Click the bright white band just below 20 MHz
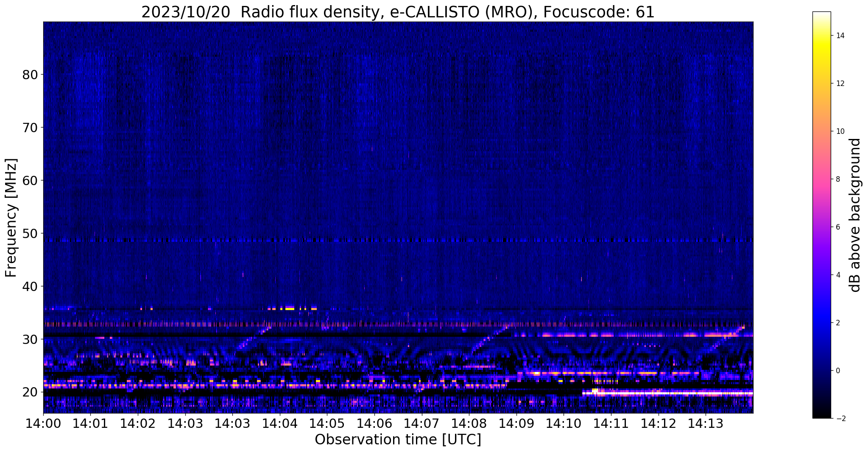This screenshot has height=452, width=868. 667,394
